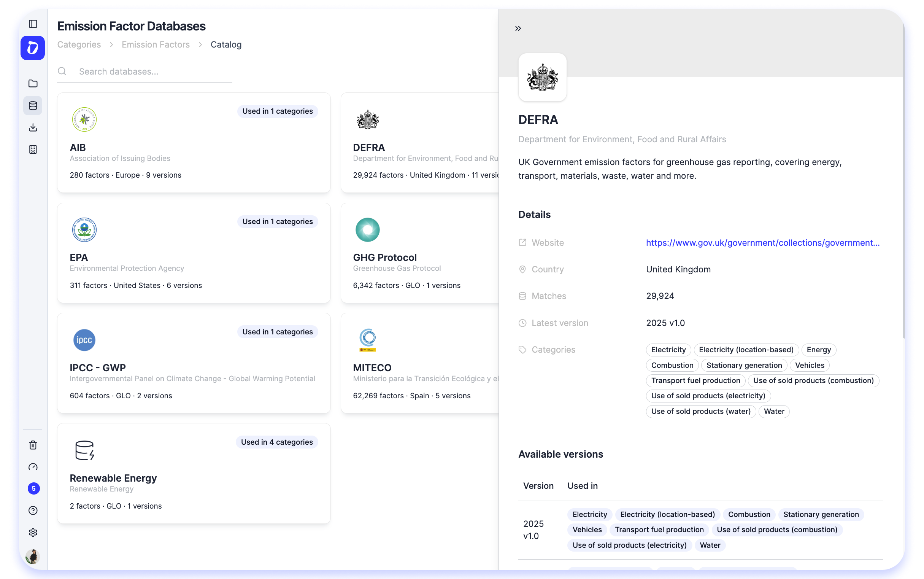Open the user avatar at bottom
924x579 pixels.
[x=33, y=557]
